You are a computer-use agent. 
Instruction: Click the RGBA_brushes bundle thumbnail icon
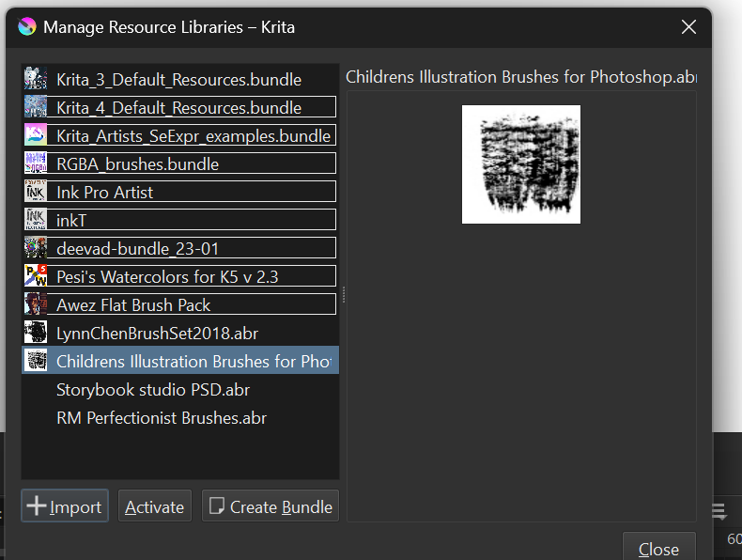[36, 163]
